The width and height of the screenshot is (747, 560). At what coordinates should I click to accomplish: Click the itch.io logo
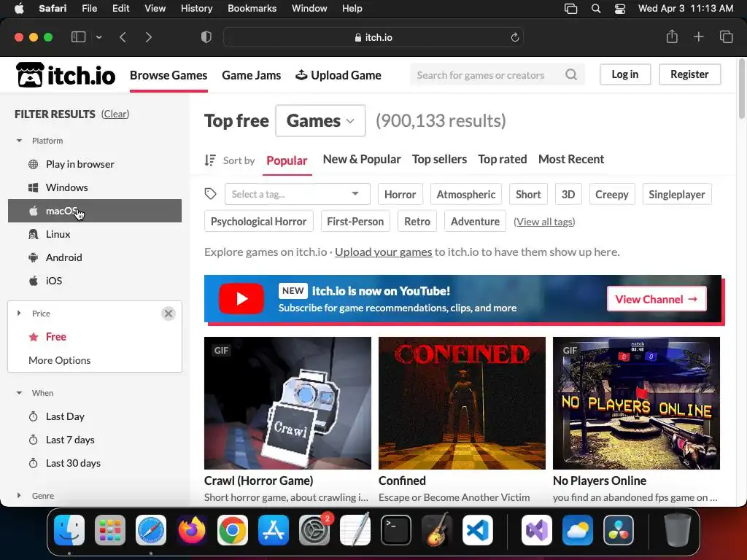(x=66, y=75)
